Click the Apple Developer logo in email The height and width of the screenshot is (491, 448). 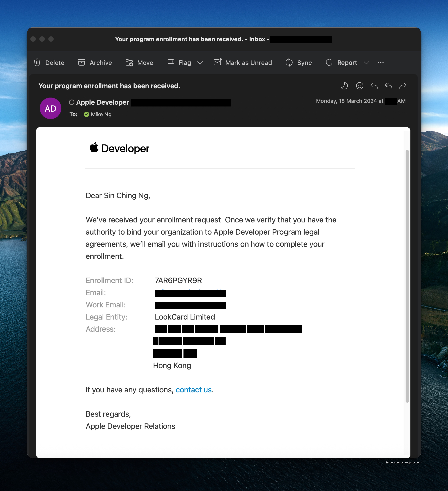click(119, 148)
